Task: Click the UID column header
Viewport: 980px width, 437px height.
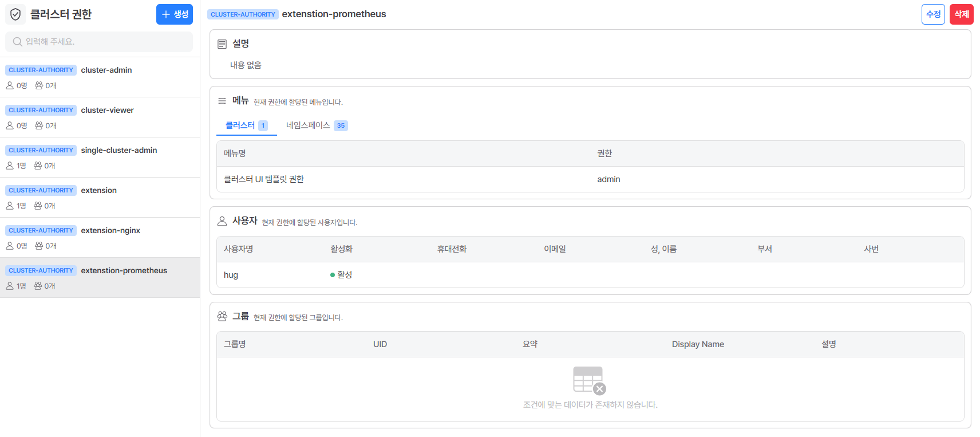Action: pos(380,344)
